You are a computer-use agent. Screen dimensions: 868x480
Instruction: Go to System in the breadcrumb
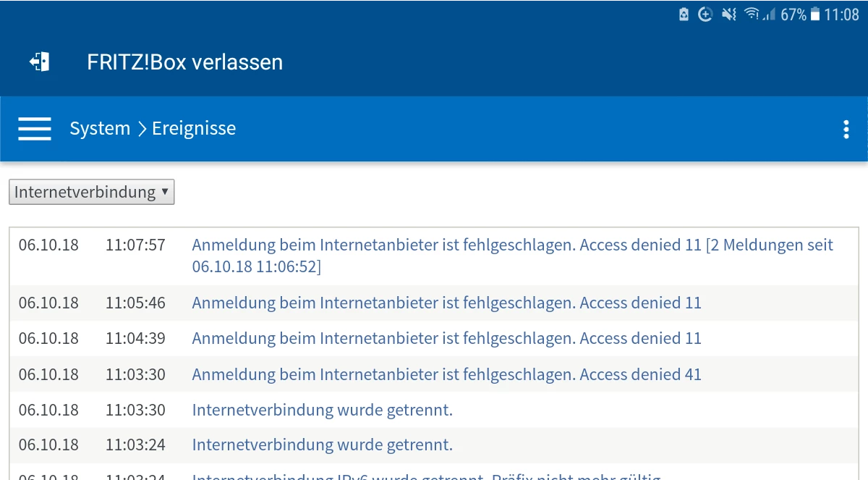(100, 129)
